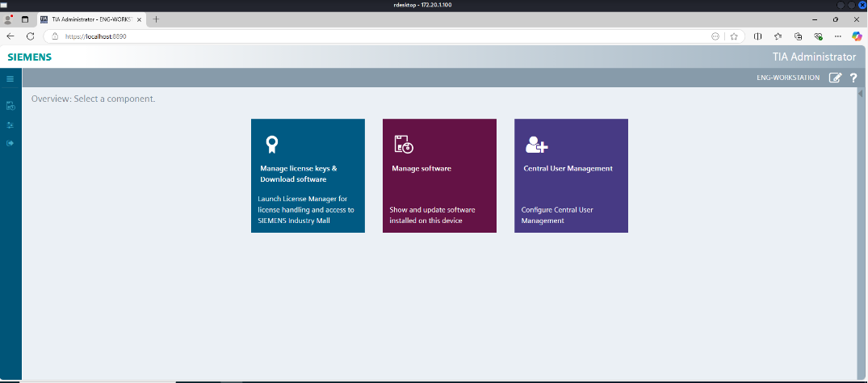Image resolution: width=868 pixels, height=383 pixels.
Task: Click the ENG-WORKSTATION label
Action: [788, 78]
